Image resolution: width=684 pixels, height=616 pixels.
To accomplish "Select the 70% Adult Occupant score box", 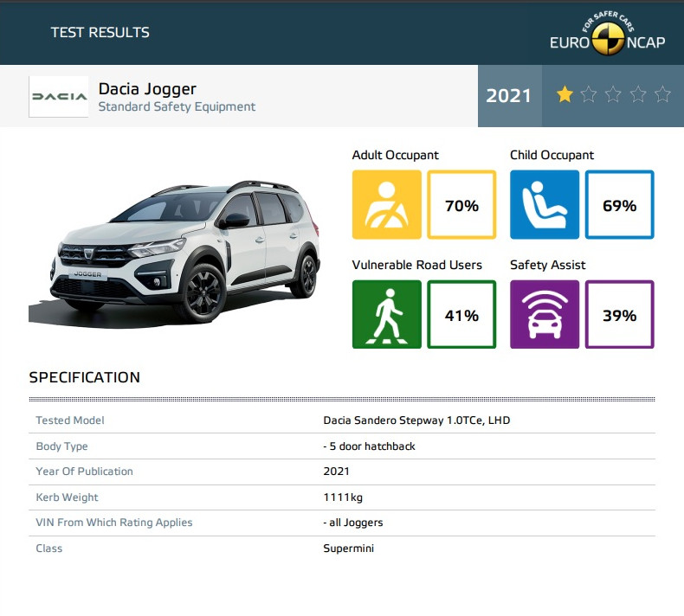I will coord(461,204).
